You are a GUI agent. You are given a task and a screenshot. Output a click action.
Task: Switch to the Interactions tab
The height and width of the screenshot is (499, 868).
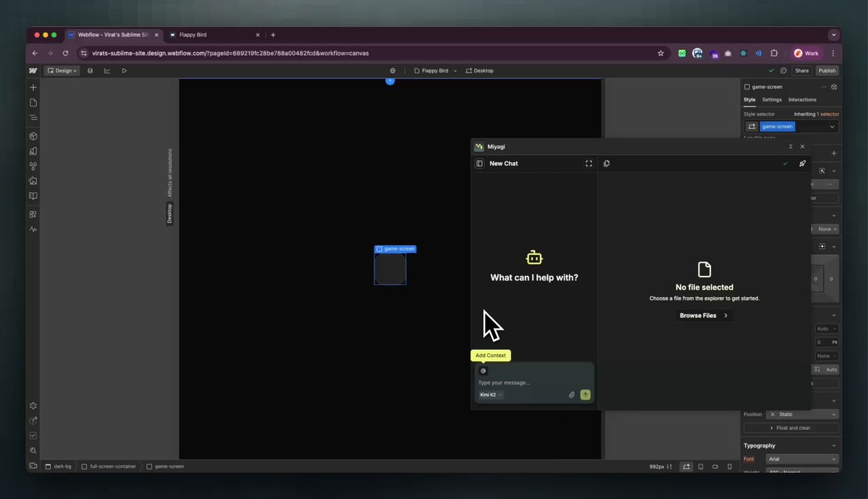coord(802,100)
